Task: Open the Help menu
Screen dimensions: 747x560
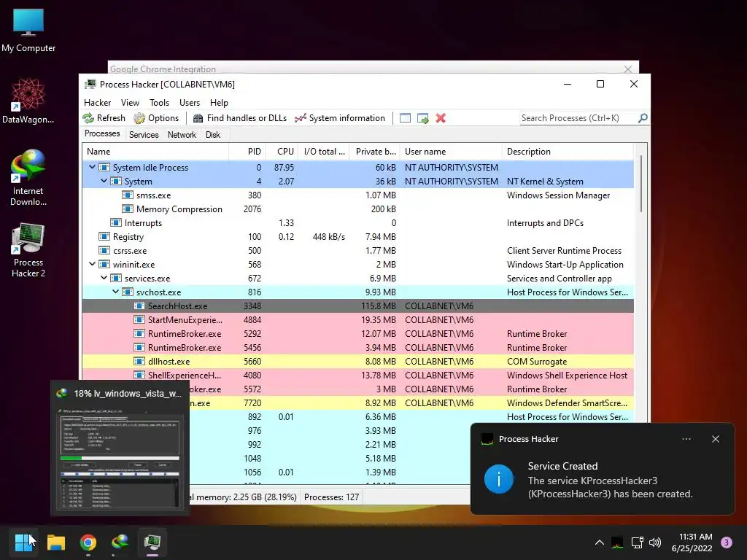Action: 219,103
